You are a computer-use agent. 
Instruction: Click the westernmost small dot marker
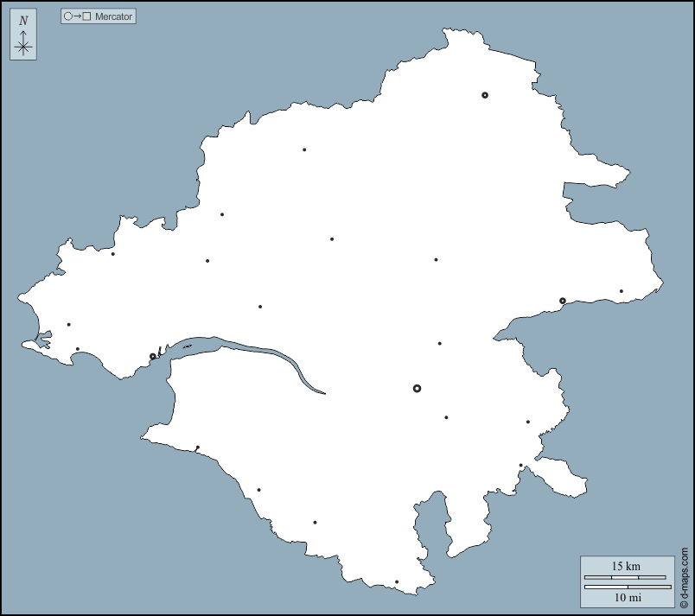click(69, 325)
